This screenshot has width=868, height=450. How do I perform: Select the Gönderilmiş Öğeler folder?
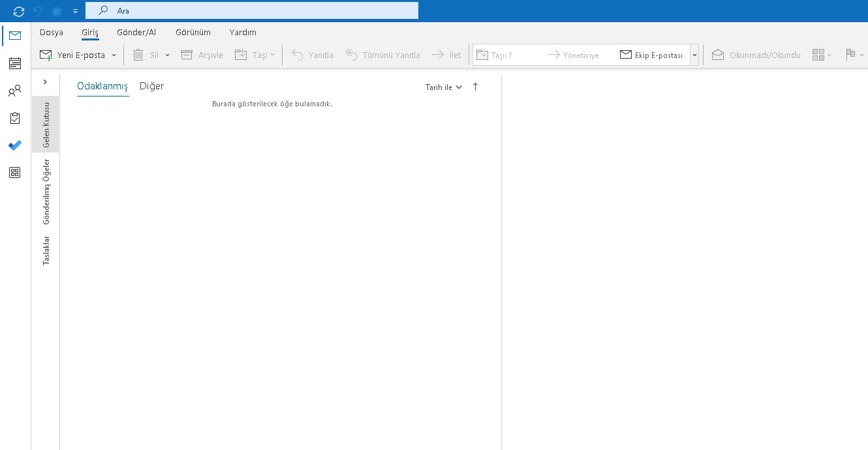click(46, 192)
